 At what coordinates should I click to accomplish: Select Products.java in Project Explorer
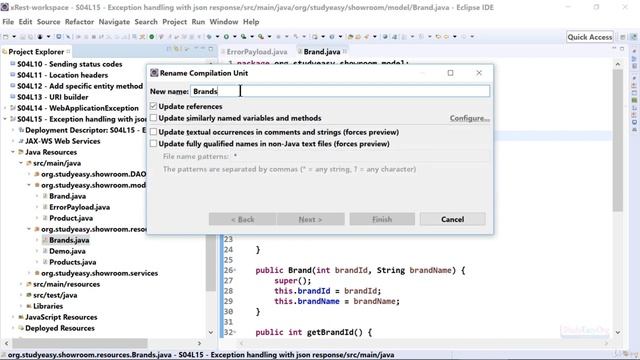(x=73, y=262)
